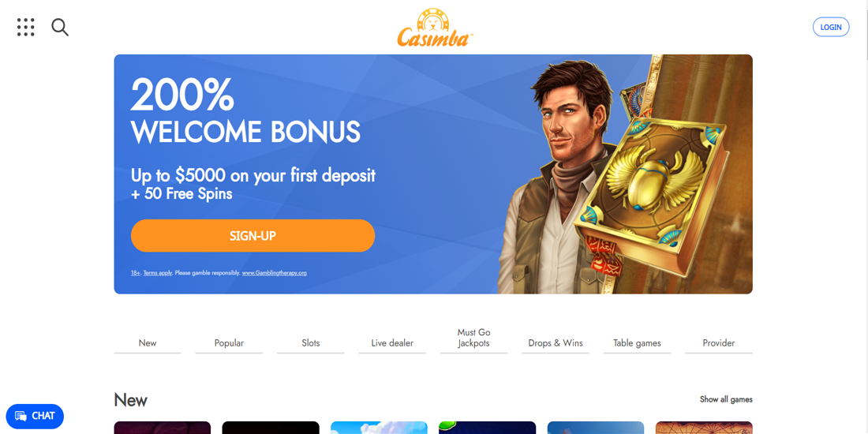Open the Drops & Wins tab
This screenshot has height=434, width=868.
(x=556, y=343)
